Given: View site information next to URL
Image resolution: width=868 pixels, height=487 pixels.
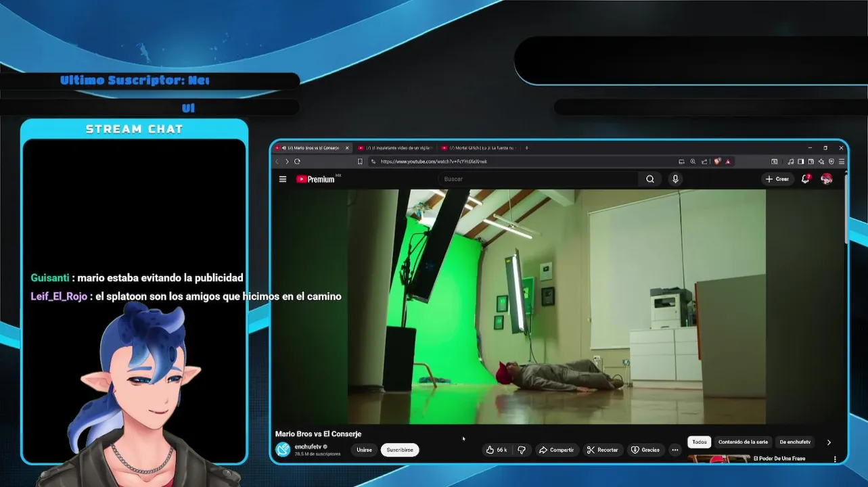Looking at the screenshot, I should [373, 162].
